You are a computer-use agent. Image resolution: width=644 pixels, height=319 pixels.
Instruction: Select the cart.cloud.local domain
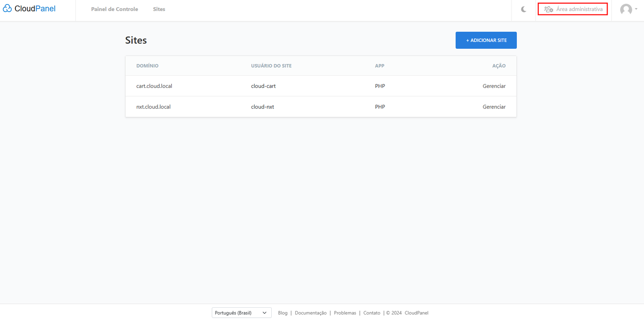(x=154, y=86)
